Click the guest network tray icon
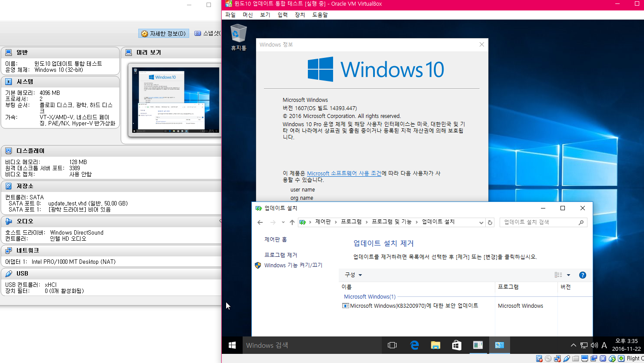 (584, 346)
